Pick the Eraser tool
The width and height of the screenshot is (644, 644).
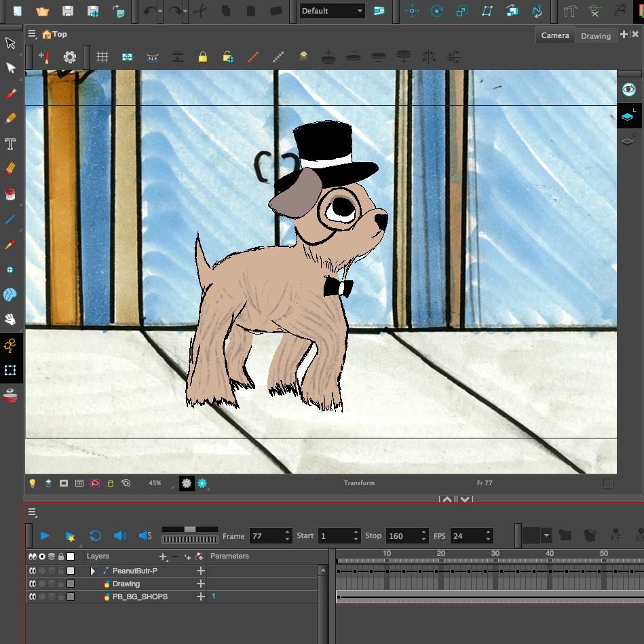coord(10,168)
